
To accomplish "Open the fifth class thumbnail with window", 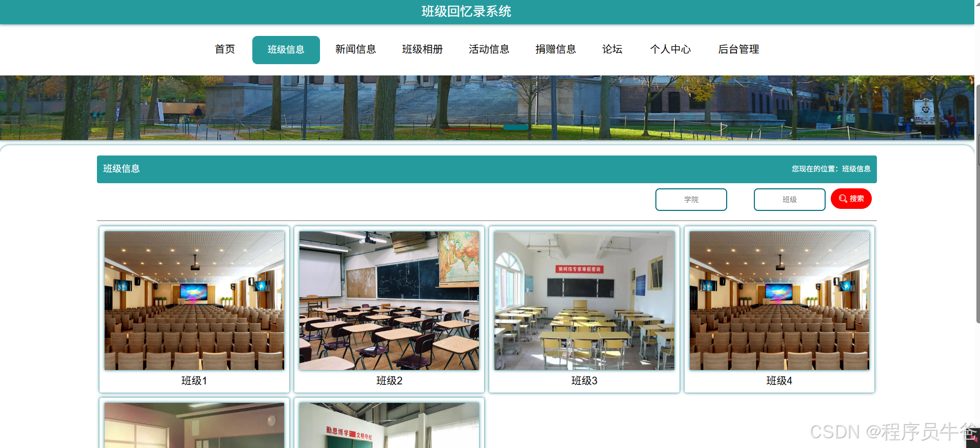I will [x=194, y=425].
